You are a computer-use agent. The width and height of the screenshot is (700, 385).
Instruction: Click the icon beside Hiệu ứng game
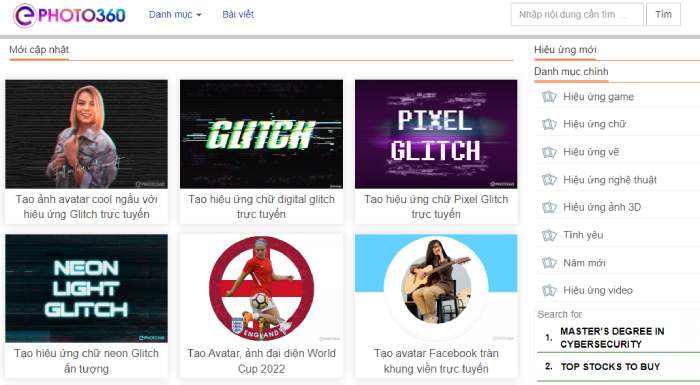(x=549, y=96)
